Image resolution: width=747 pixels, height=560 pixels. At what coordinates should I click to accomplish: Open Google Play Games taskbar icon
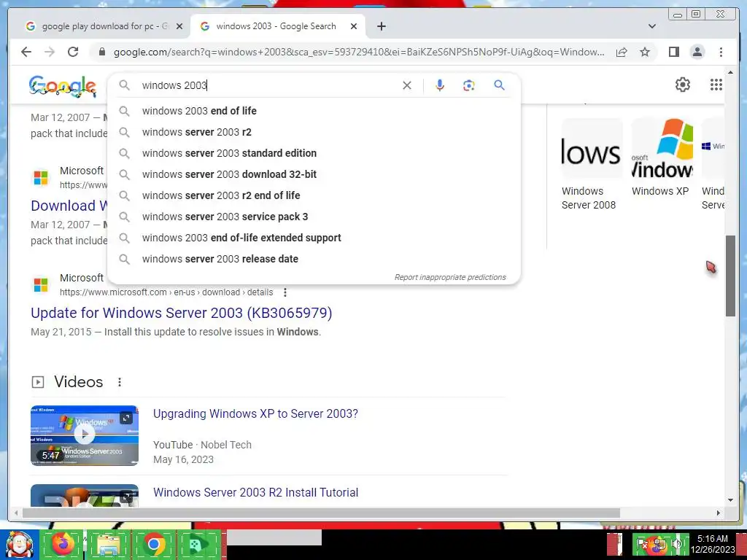tap(198, 544)
